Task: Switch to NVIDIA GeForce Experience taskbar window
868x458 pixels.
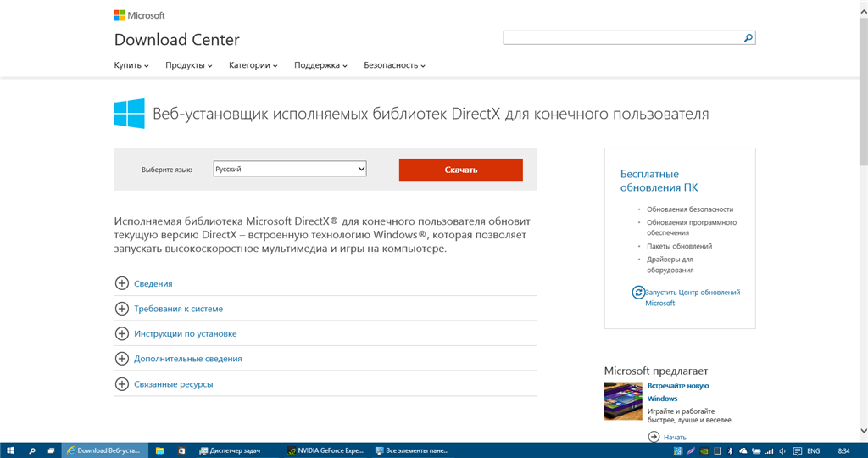Action: tap(325, 451)
